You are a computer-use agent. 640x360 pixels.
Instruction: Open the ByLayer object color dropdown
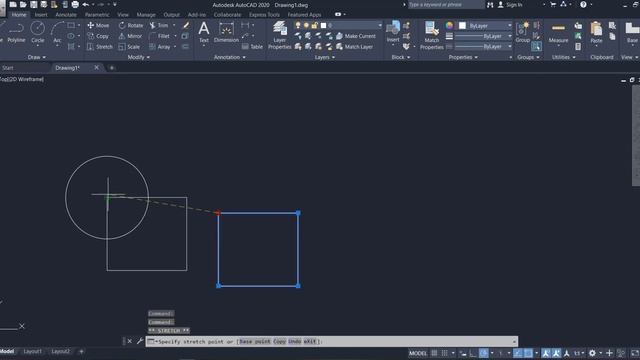(485, 25)
